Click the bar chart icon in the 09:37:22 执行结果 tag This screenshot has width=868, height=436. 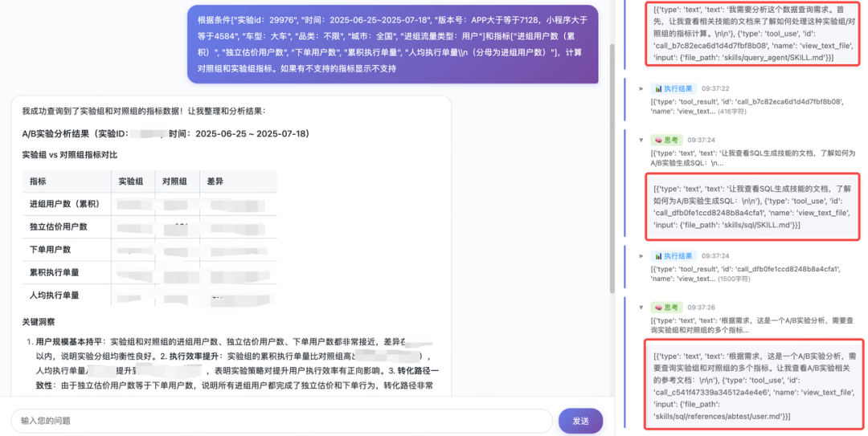(x=658, y=88)
